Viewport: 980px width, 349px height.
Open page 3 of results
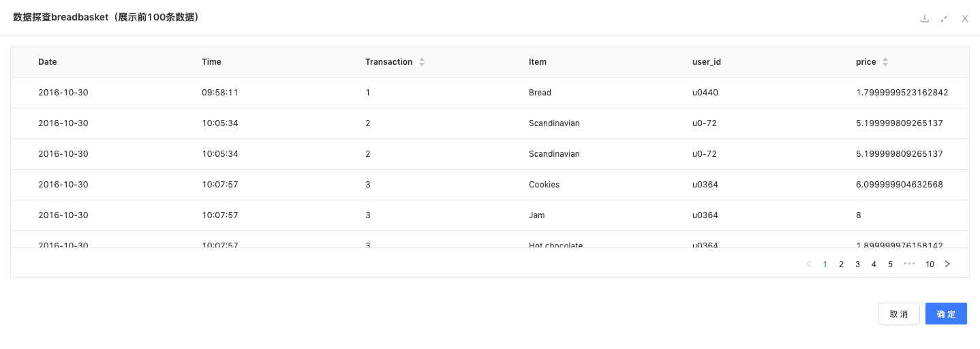858,264
